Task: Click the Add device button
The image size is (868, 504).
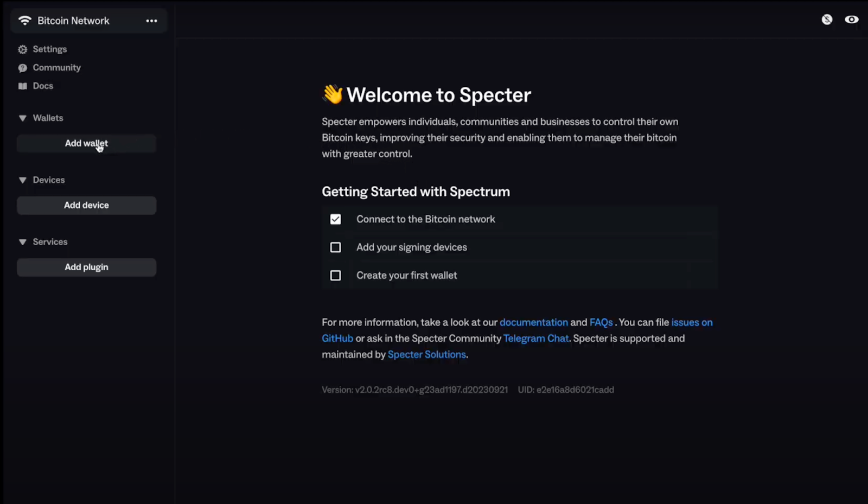Action: (x=86, y=205)
